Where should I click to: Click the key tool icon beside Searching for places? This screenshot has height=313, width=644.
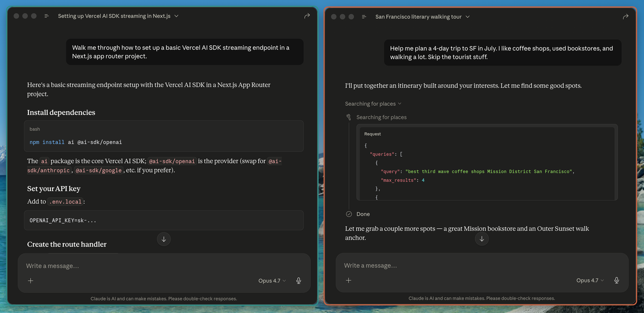click(x=349, y=117)
